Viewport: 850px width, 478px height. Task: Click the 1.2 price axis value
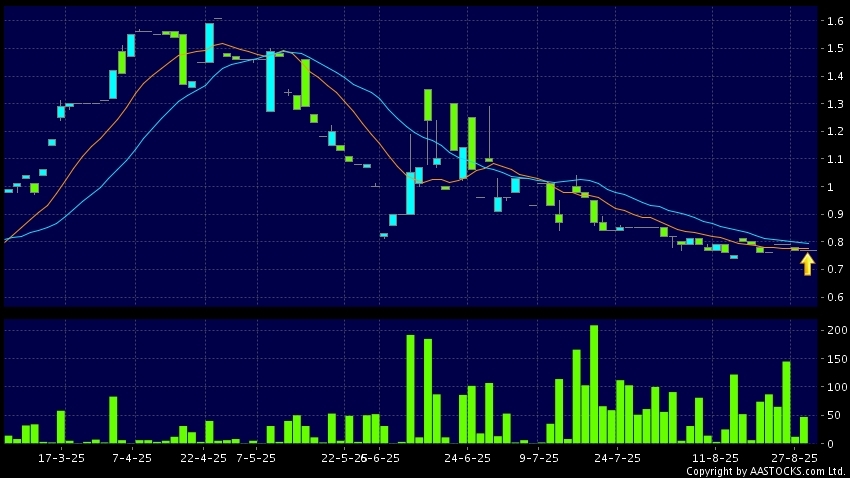[835, 132]
